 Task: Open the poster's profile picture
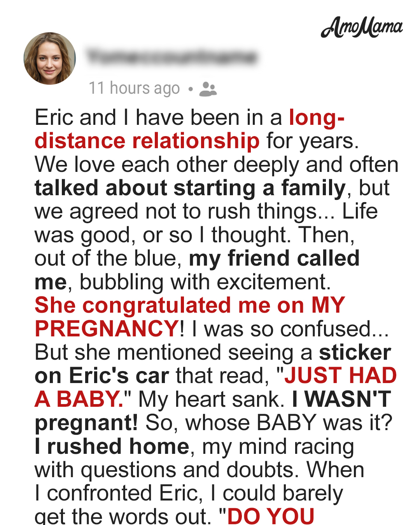(x=50, y=58)
